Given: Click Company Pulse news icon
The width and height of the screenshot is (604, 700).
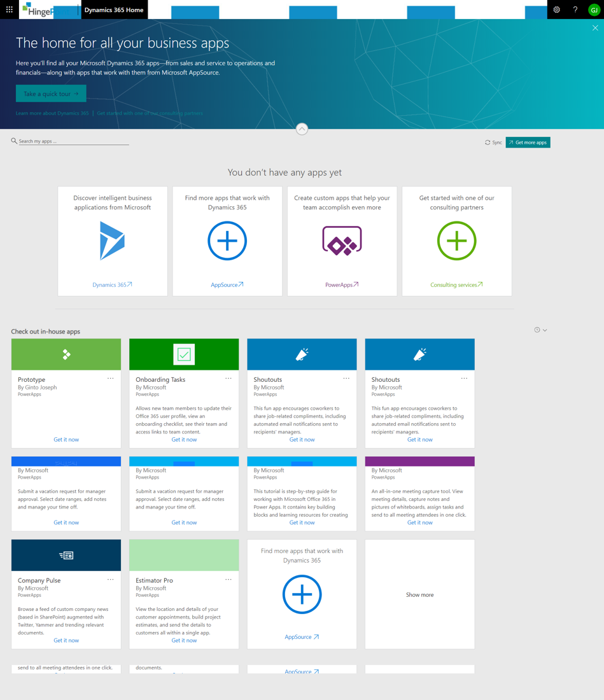Looking at the screenshot, I should pyautogui.click(x=66, y=556).
